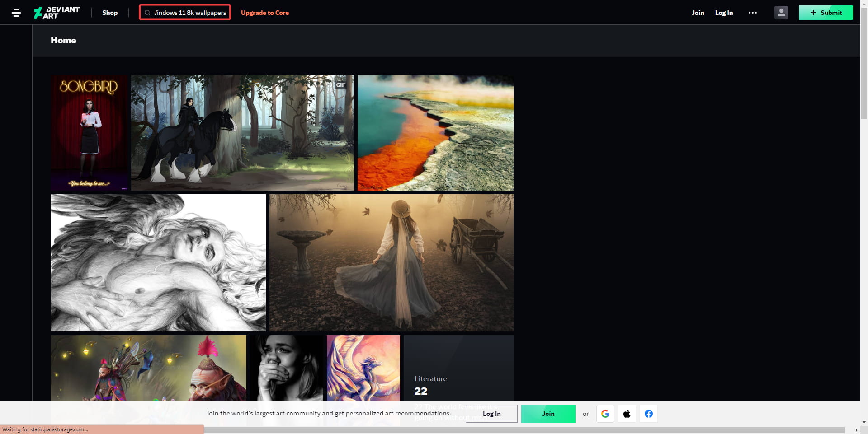Open the pastel dragon artwork

363,368
